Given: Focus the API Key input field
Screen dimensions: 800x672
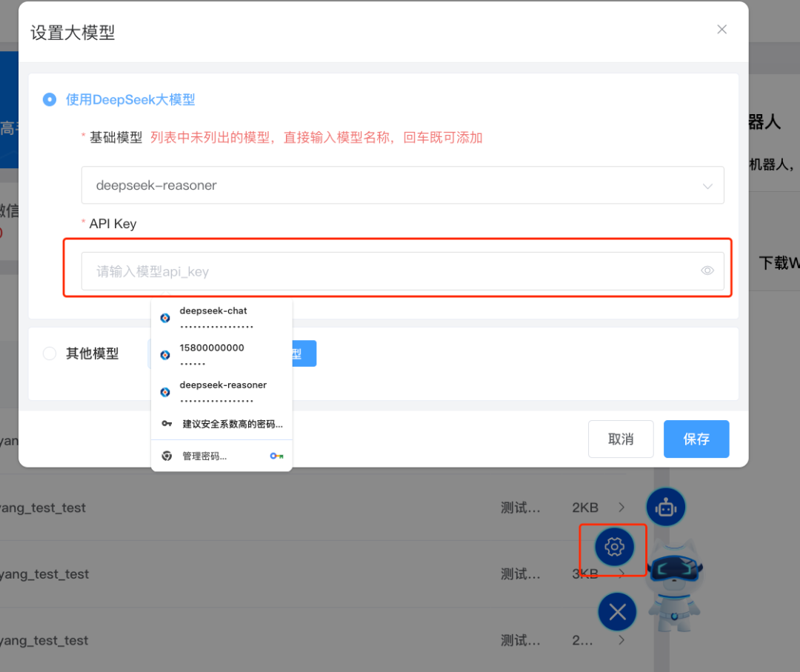Looking at the screenshot, I should pos(402,271).
